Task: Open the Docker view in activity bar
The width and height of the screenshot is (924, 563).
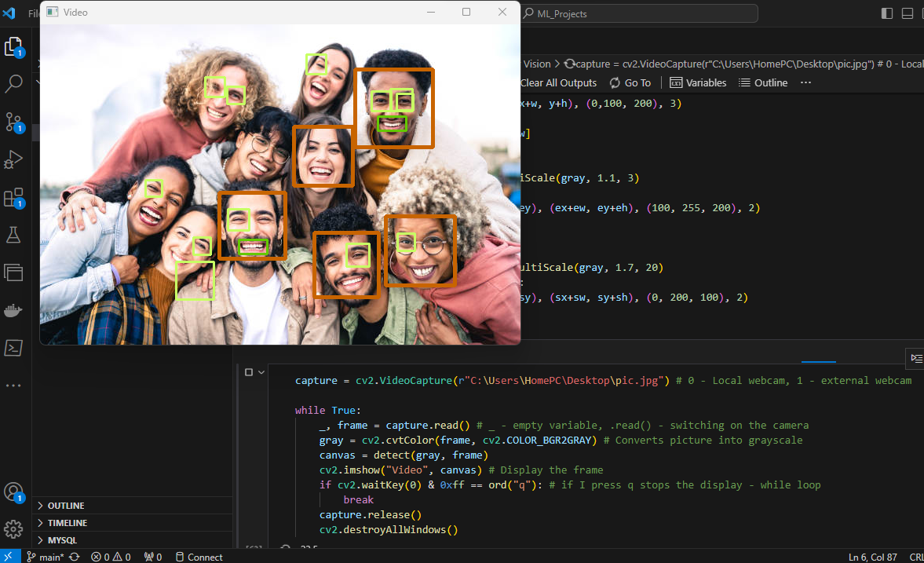Action: tap(13, 311)
